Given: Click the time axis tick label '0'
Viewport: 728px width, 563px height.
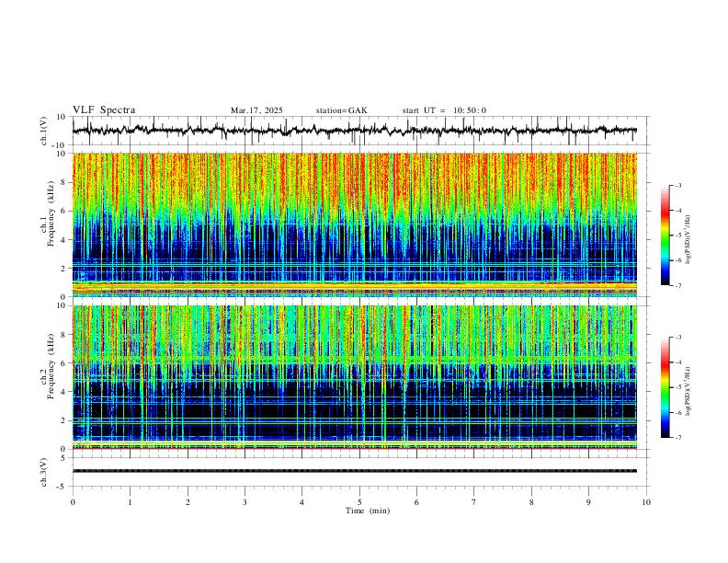Looking at the screenshot, I should click(x=73, y=502).
